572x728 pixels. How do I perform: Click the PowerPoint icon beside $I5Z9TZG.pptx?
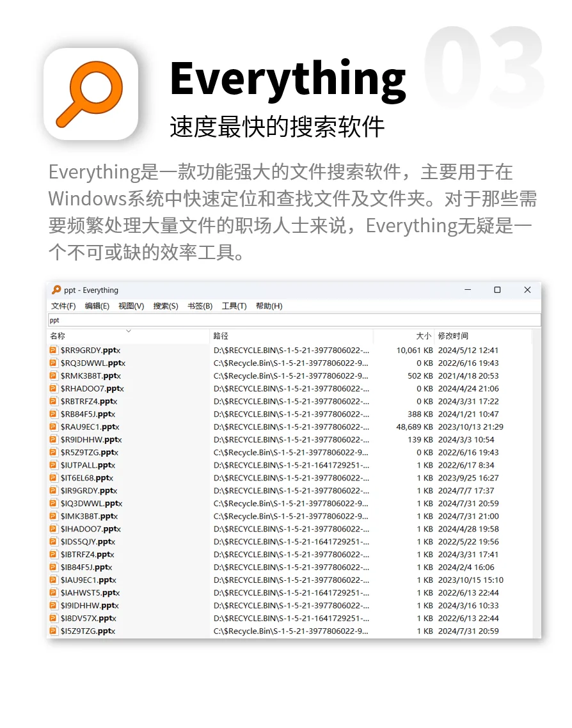click(54, 631)
